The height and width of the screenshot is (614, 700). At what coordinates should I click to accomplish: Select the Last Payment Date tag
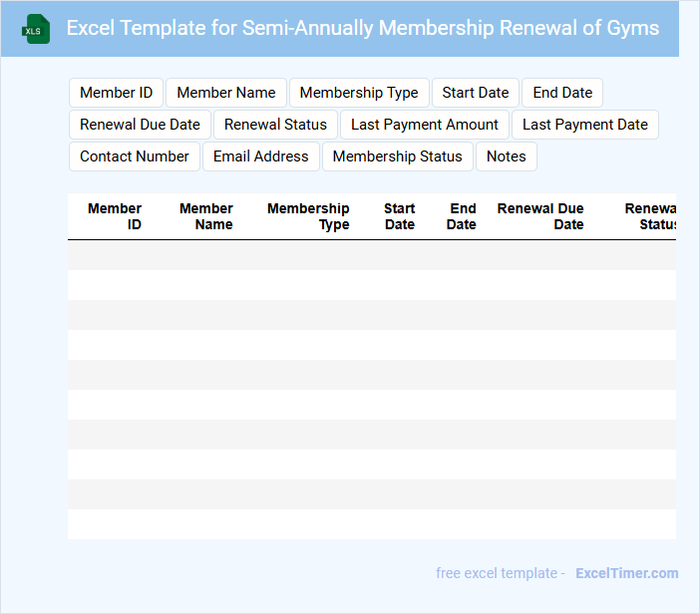tap(585, 125)
